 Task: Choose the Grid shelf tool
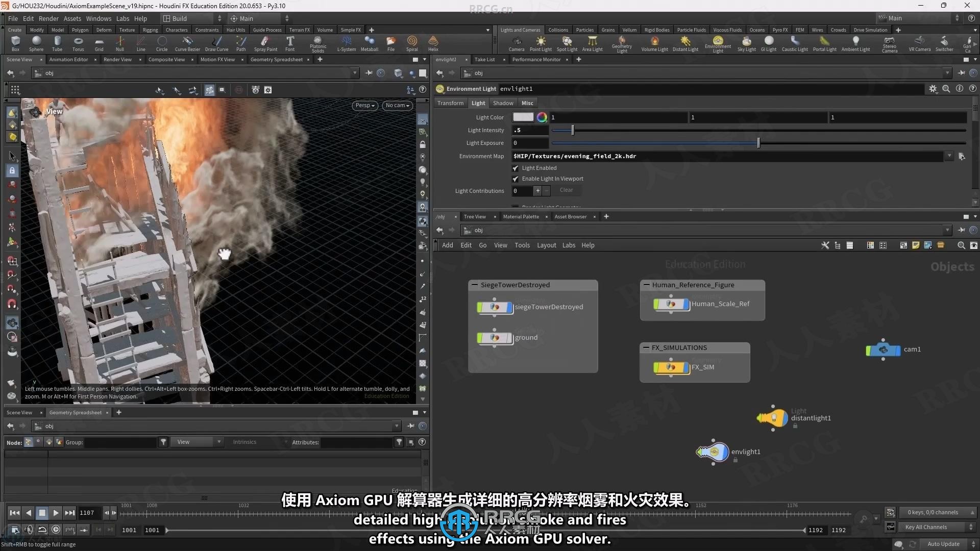(99, 43)
